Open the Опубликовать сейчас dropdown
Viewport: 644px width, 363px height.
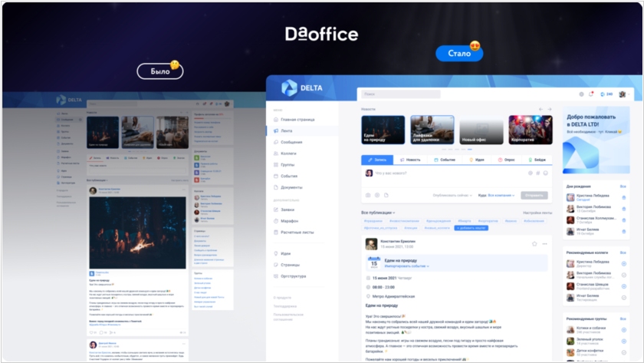(452, 195)
